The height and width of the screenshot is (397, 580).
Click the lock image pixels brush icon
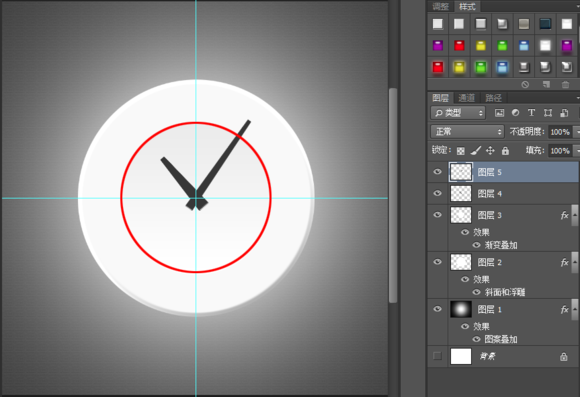[x=476, y=150]
